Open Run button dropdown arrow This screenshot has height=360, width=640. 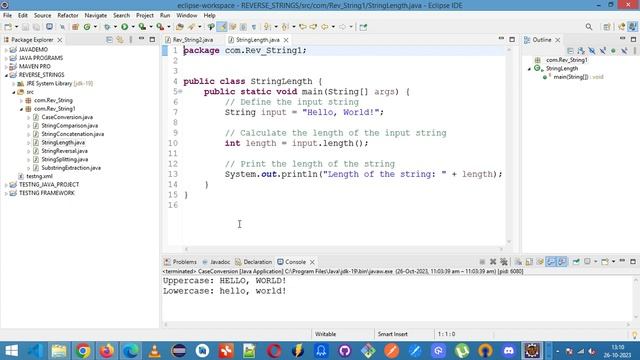point(133,27)
